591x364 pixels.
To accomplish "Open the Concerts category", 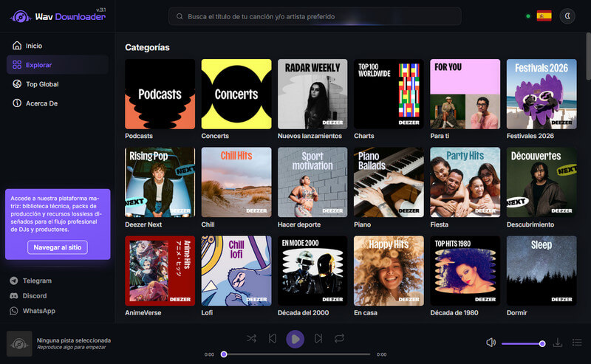I will coord(236,94).
